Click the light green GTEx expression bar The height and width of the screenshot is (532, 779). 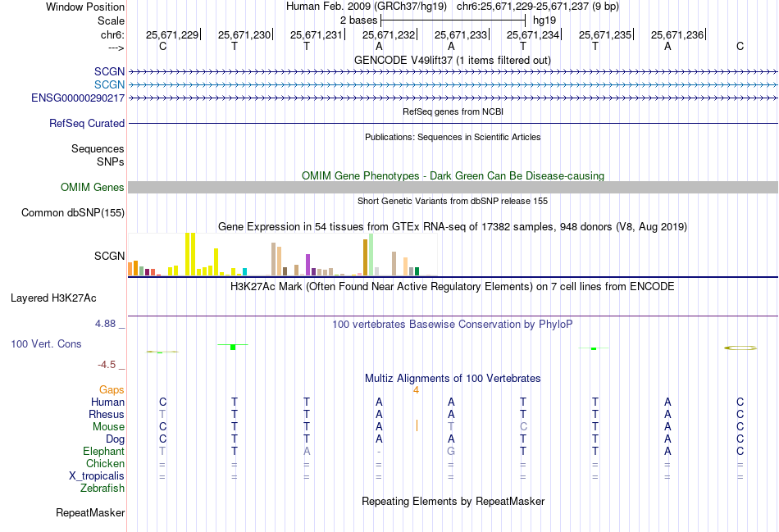(371, 255)
